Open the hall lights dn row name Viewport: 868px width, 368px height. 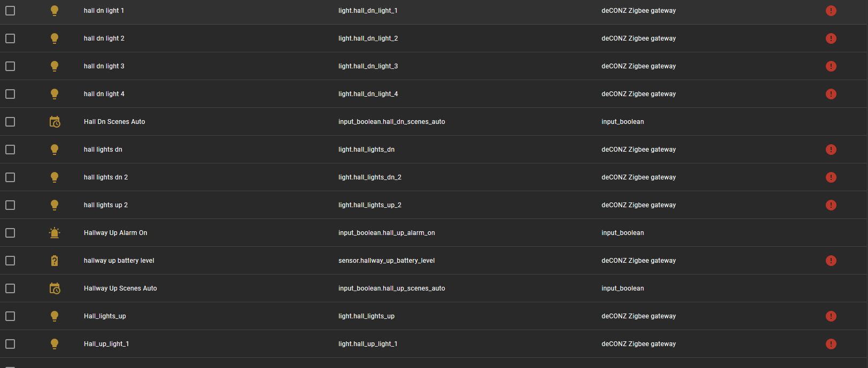click(103, 150)
